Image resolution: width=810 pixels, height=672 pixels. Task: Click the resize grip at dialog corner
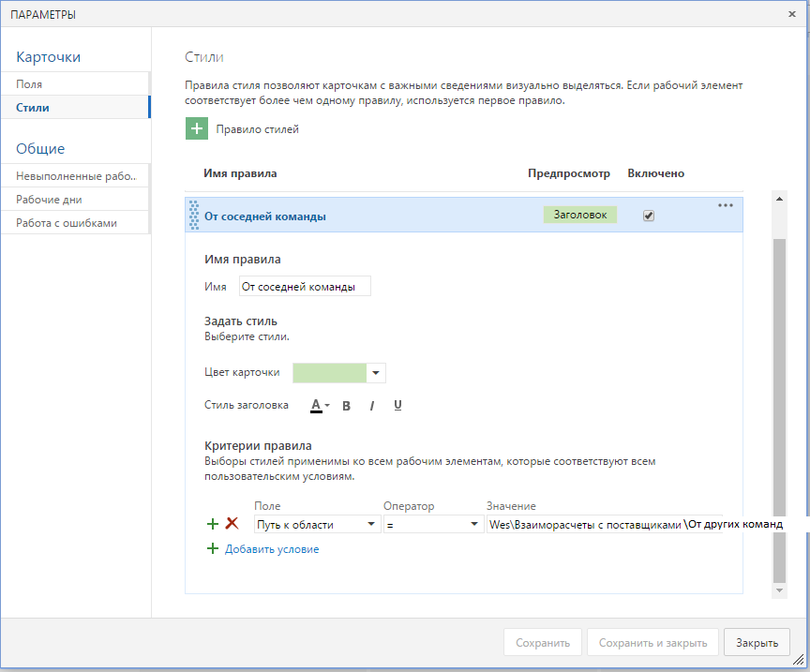tap(799, 660)
